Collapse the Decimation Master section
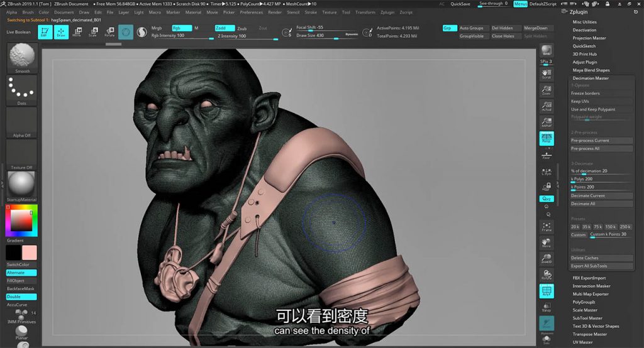Viewport: 644px width, 348px height. click(x=591, y=78)
